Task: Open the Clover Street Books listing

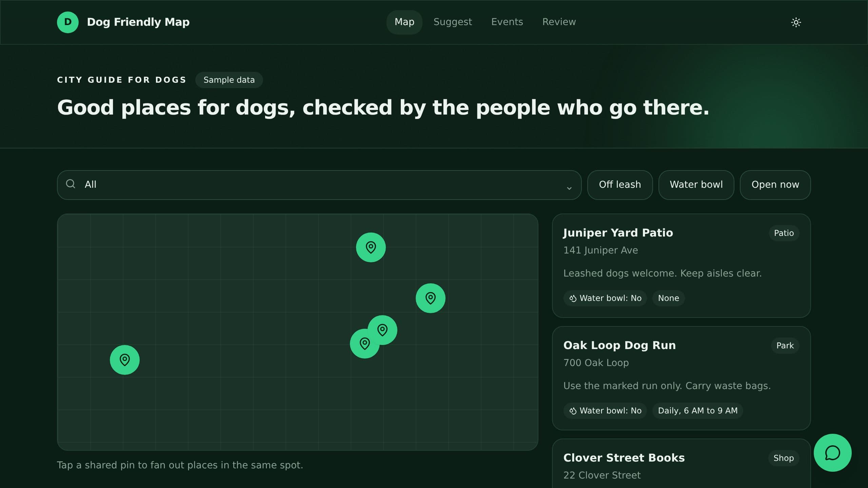Action: point(681,464)
